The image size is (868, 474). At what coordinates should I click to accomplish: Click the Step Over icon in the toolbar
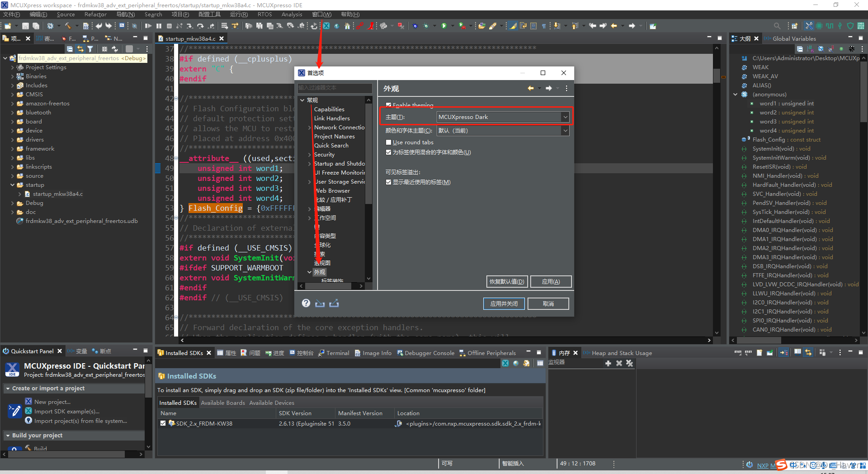tap(200, 26)
